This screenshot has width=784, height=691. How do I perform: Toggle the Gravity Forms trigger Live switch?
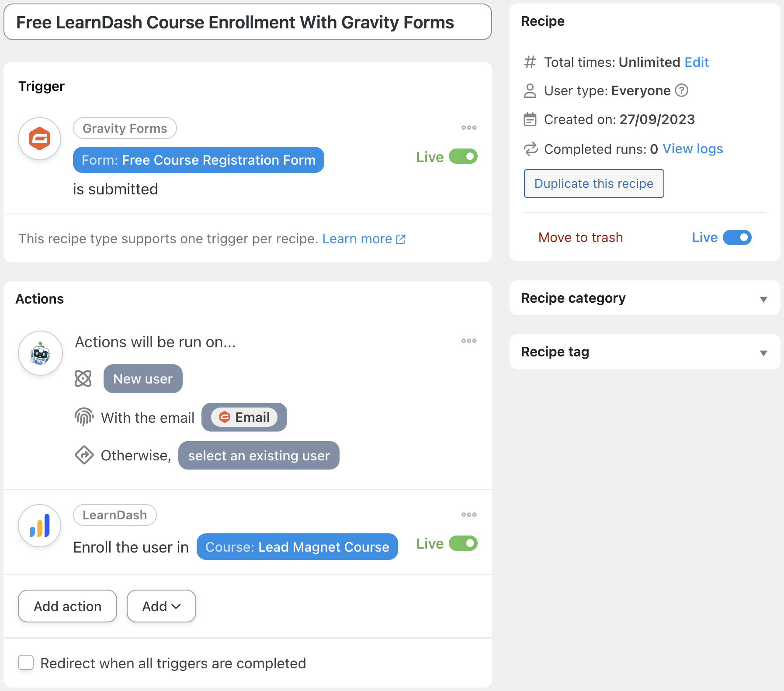click(x=463, y=156)
